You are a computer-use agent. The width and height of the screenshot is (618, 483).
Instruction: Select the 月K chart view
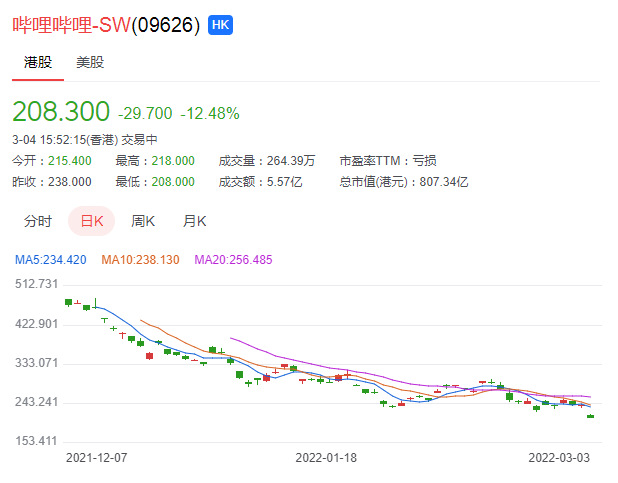[195, 221]
